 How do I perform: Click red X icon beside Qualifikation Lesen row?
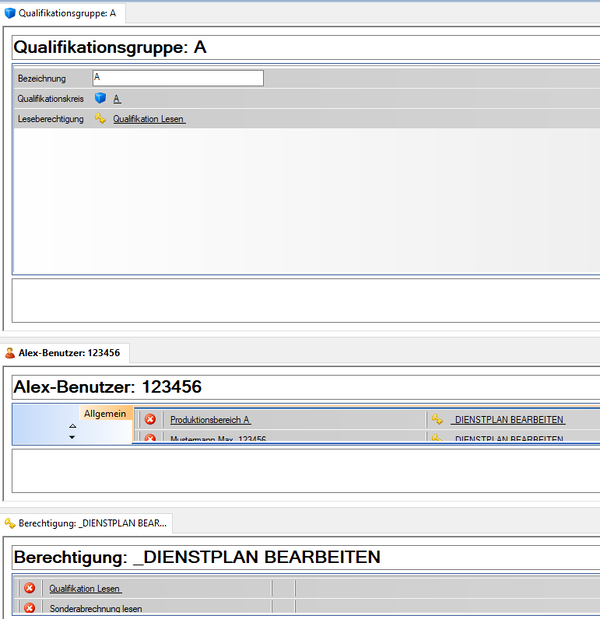pyautogui.click(x=29, y=589)
